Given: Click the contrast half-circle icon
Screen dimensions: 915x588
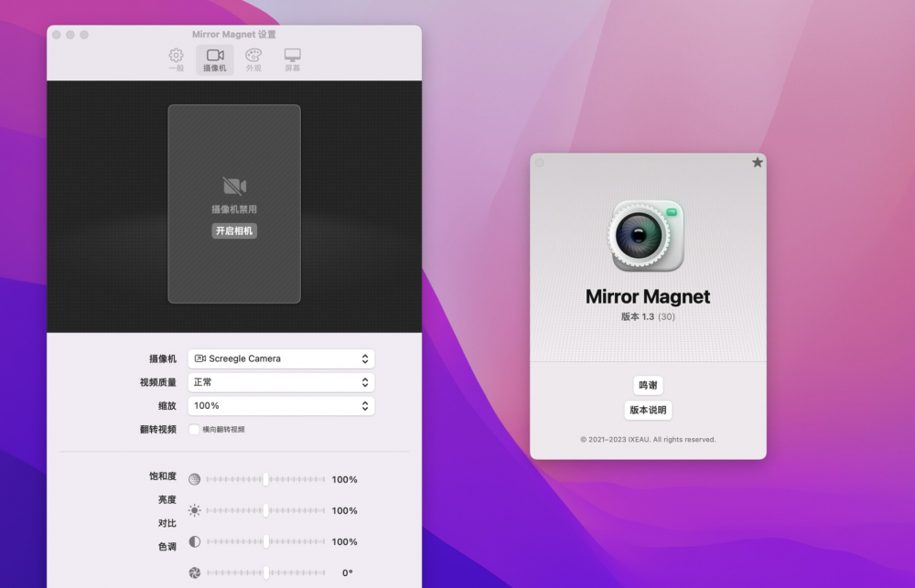Looking at the screenshot, I should (x=194, y=541).
